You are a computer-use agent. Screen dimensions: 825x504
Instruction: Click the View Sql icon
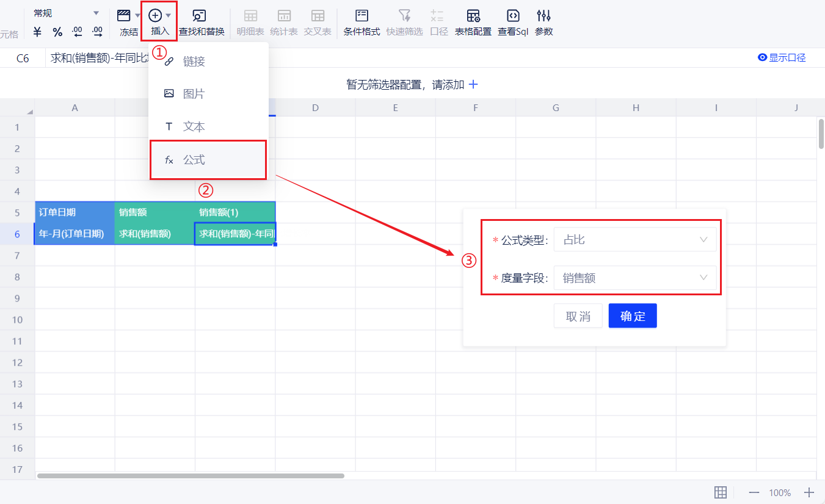click(512, 23)
